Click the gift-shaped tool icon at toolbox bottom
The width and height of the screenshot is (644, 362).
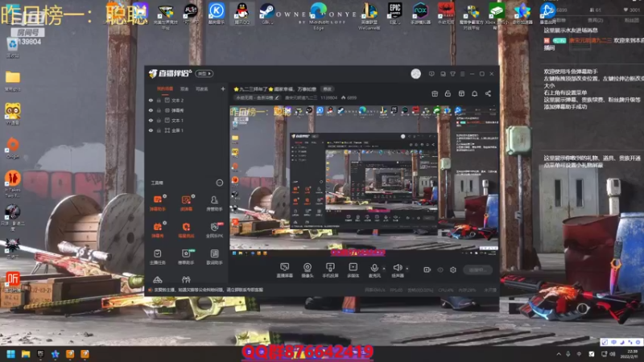click(186, 280)
